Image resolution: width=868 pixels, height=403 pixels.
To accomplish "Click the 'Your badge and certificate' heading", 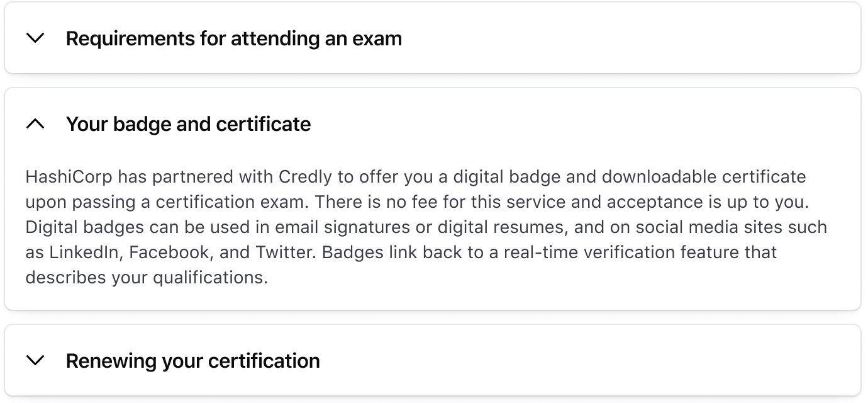I will (x=188, y=124).
